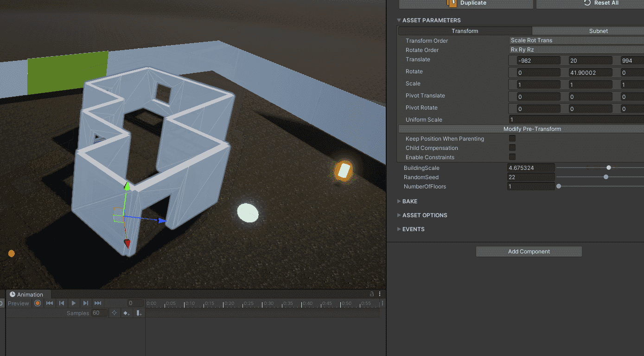This screenshot has width=644, height=356.
Task: Click the Reset All button
Action: coord(602,3)
